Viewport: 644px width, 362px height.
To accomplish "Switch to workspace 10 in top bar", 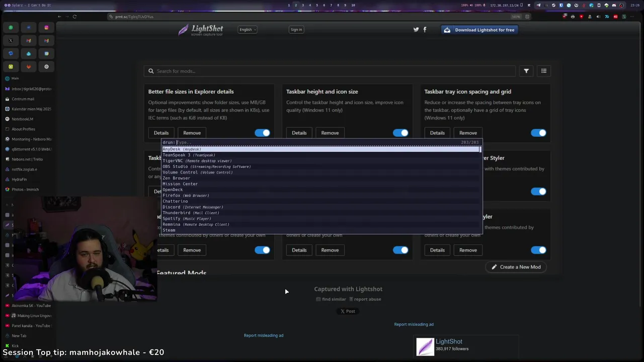I will [x=353, y=5].
